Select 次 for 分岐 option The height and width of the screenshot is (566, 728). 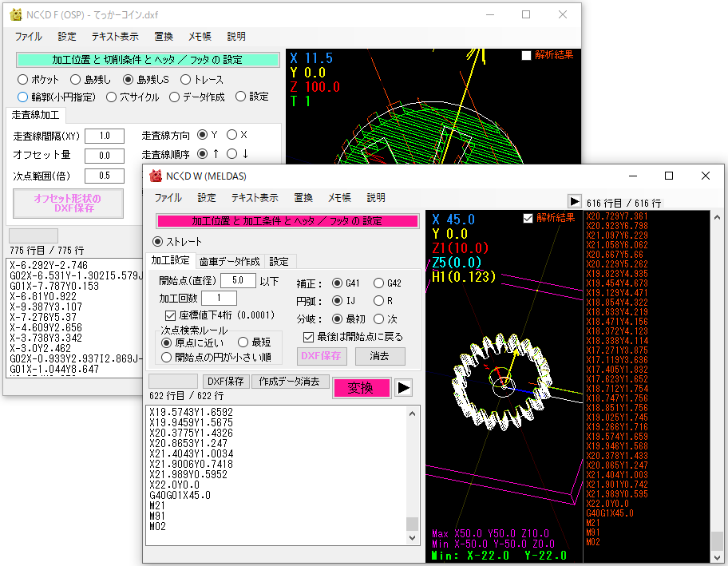coord(379,319)
